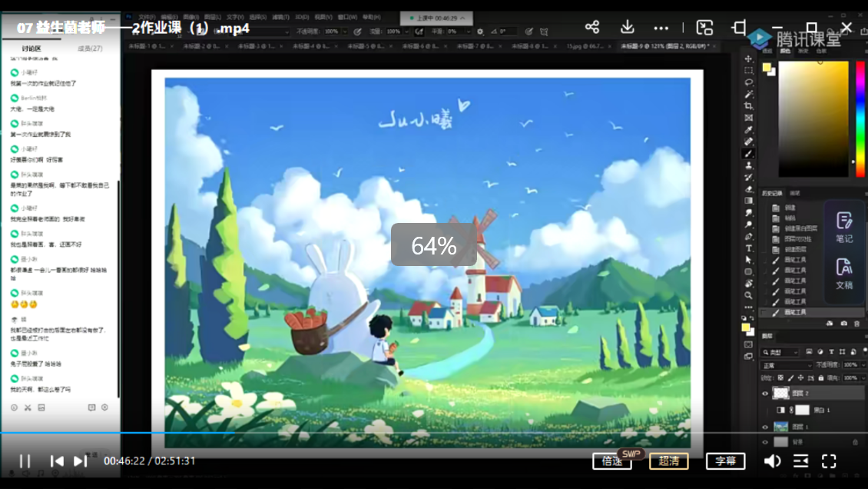Select the Gradient tool
868x489 pixels.
[748, 201]
